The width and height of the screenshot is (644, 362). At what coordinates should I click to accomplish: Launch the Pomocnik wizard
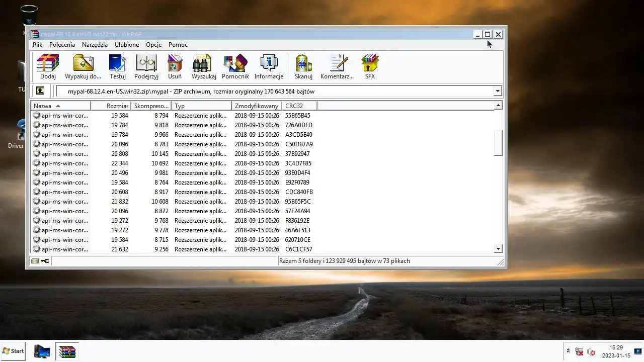pos(235,67)
